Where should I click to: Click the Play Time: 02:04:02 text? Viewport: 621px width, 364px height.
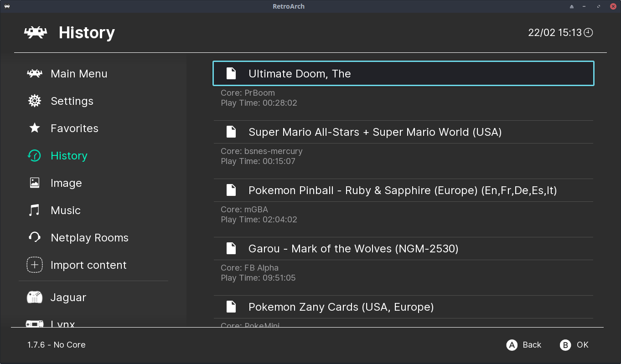pos(259,220)
